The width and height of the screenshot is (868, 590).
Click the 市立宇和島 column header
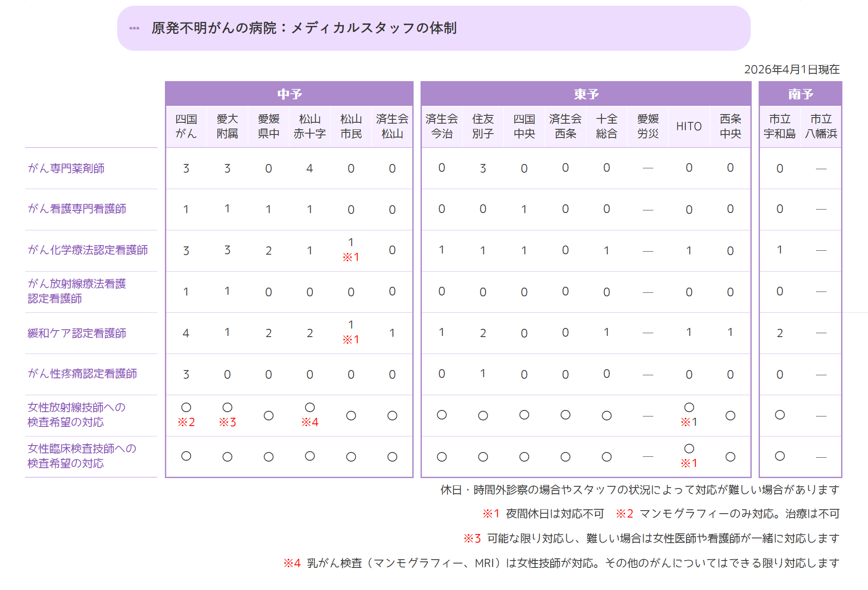click(x=780, y=126)
